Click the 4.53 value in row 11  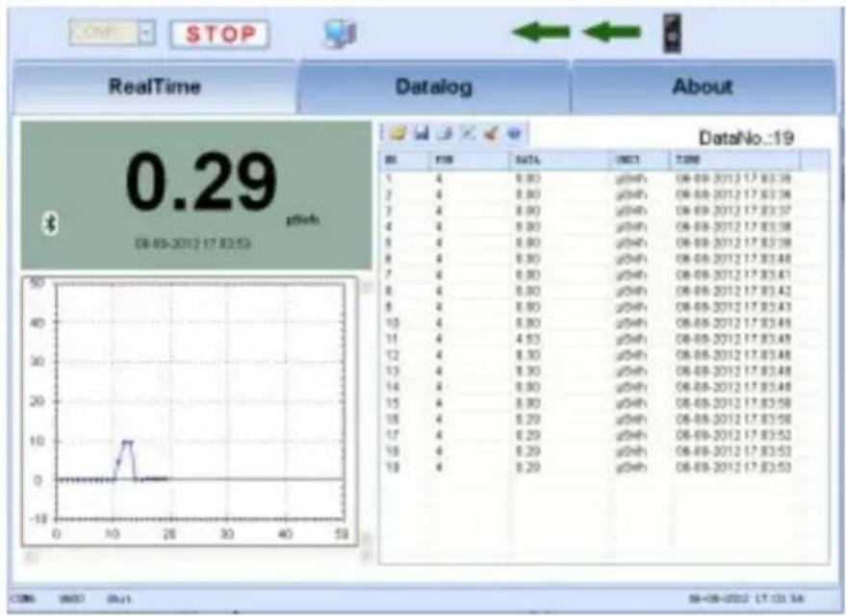click(x=527, y=340)
